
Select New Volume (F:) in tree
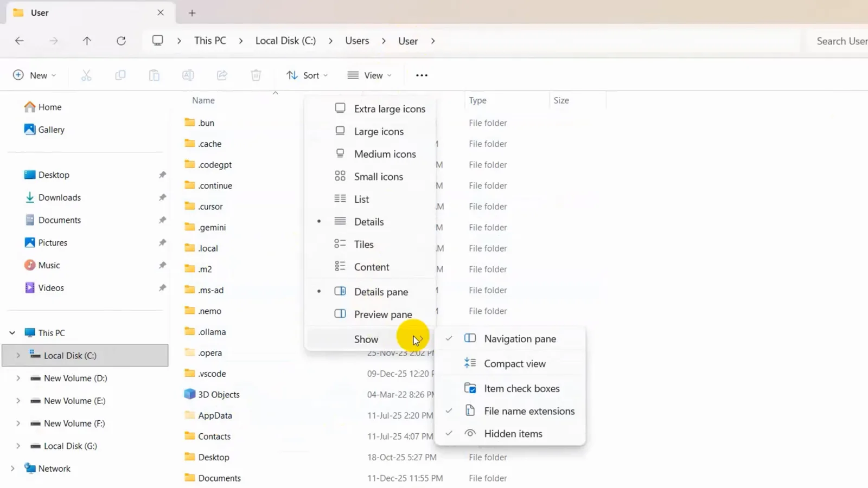pyautogui.click(x=67, y=423)
